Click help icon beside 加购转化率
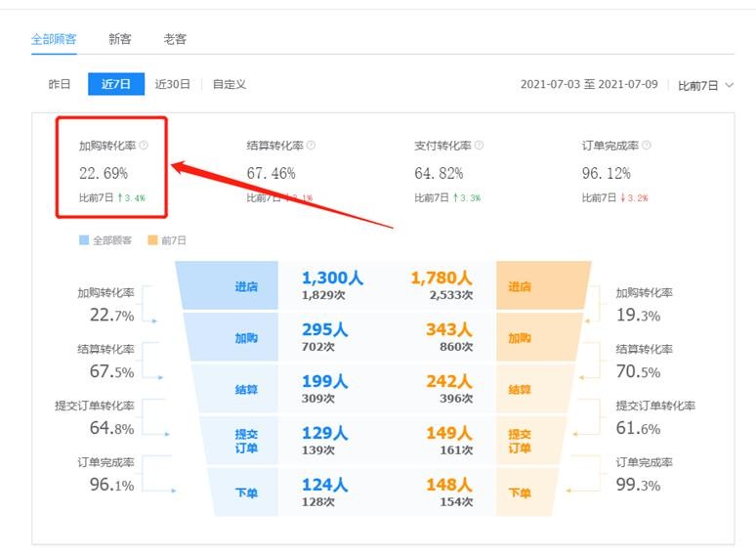 tap(144, 146)
